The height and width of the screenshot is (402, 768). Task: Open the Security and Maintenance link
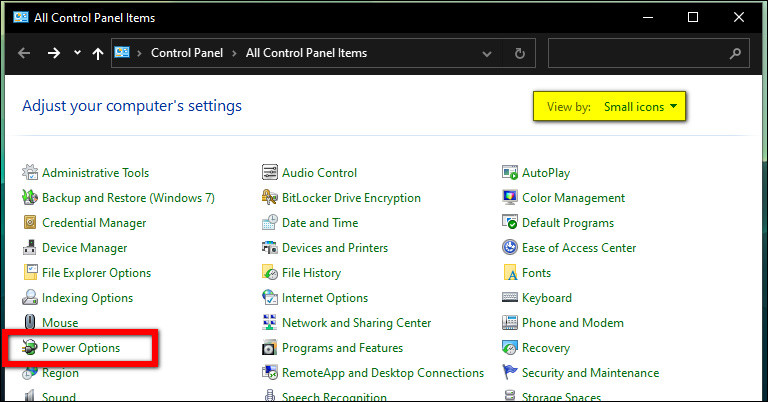590,373
